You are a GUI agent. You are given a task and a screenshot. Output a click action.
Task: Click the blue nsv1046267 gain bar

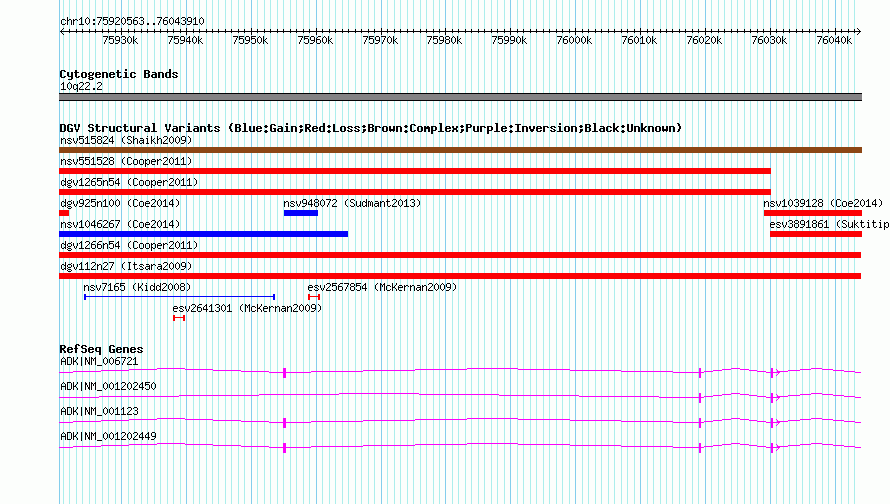point(203,234)
